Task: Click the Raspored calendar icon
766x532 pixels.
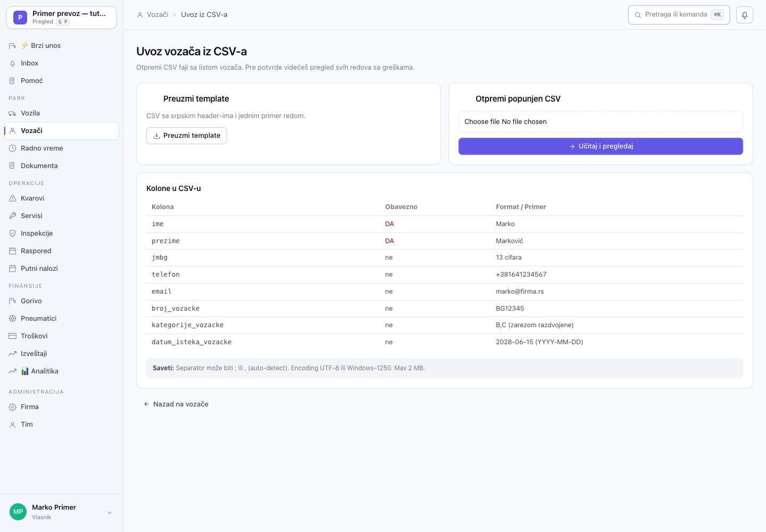Action: point(12,251)
